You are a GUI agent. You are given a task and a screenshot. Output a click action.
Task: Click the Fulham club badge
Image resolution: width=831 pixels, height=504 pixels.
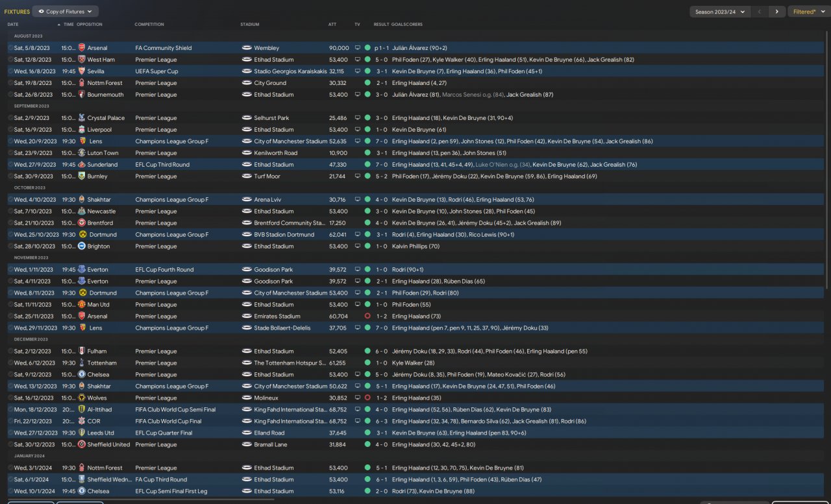coord(81,352)
